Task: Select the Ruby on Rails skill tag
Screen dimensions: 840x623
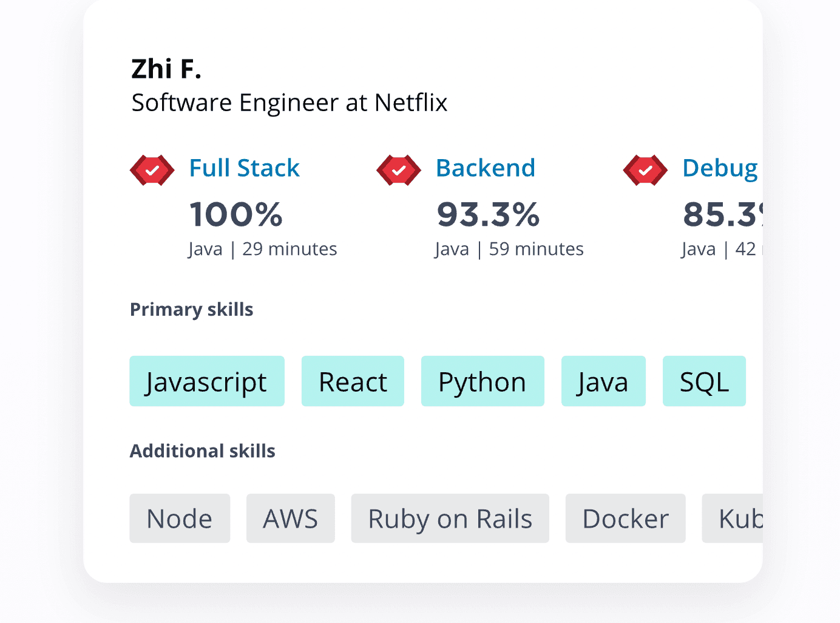Action: click(449, 519)
